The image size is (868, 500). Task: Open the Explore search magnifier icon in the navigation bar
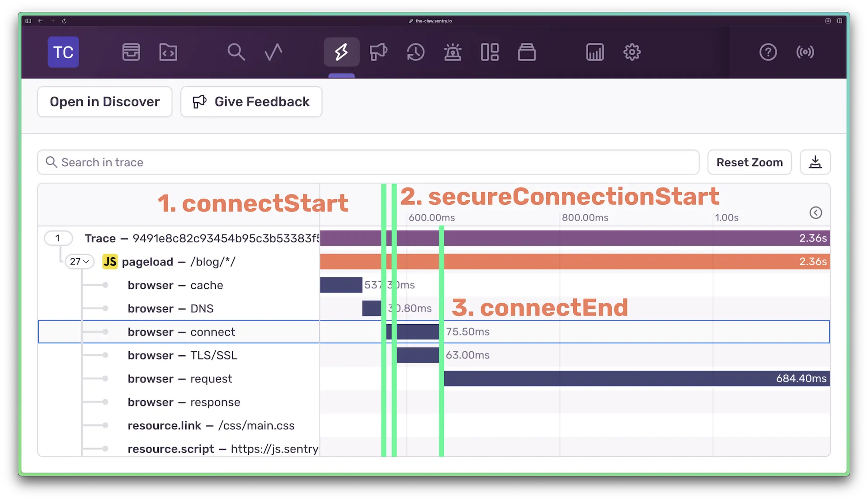click(x=236, y=52)
